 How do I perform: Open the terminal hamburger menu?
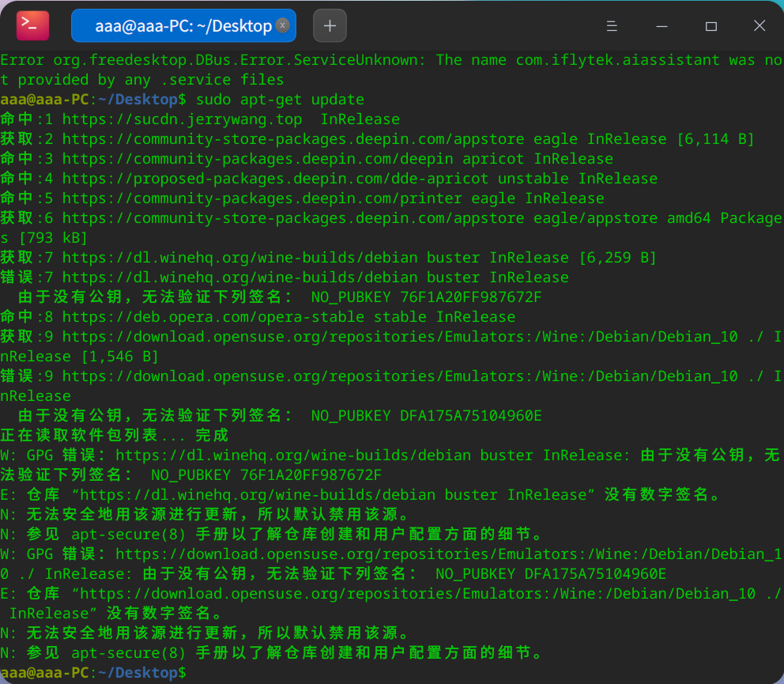tap(612, 26)
